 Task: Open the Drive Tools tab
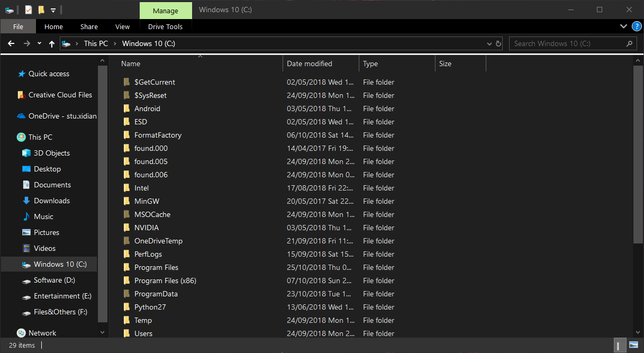pyautogui.click(x=166, y=26)
